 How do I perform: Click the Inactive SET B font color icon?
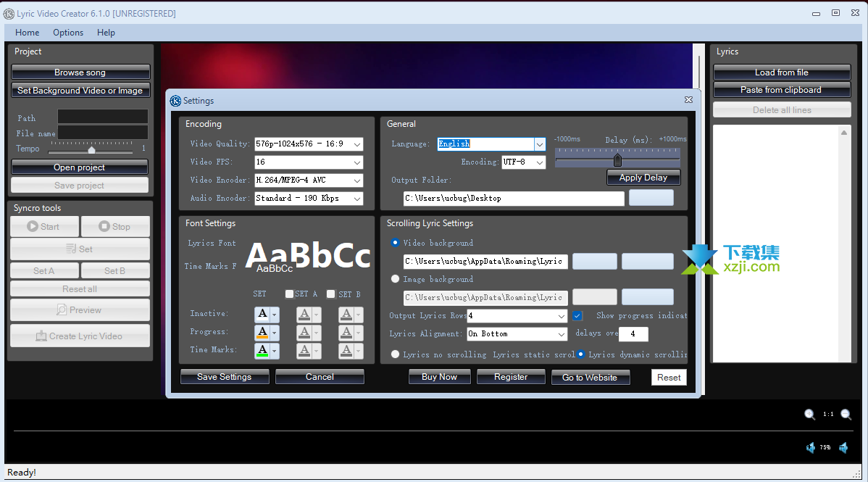click(346, 314)
